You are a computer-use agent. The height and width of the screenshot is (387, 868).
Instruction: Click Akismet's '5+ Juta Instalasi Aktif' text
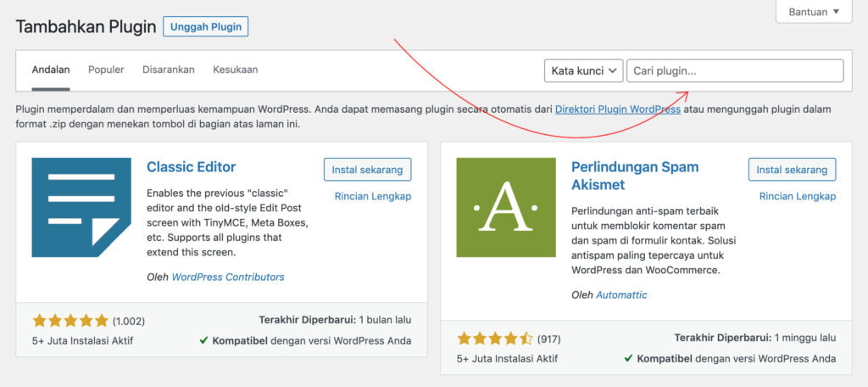point(507,358)
